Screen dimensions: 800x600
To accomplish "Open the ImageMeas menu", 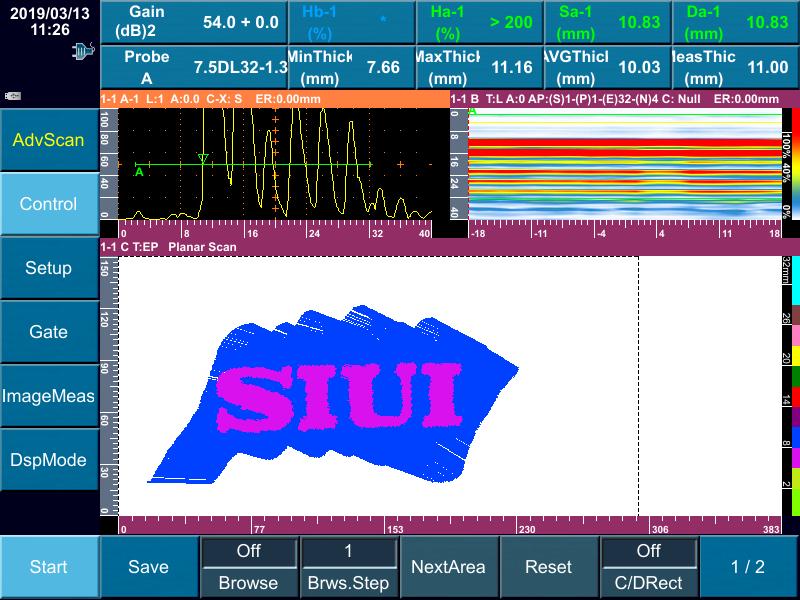I will [x=49, y=396].
